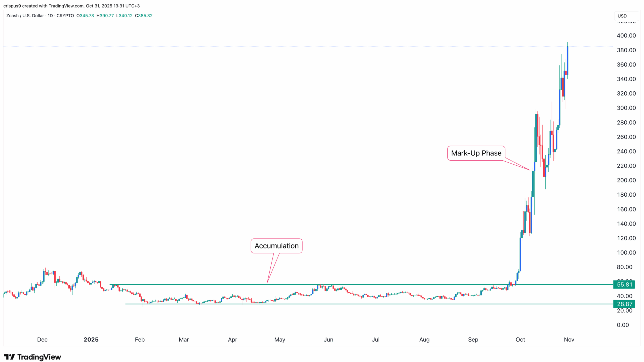
Task: Select the 55.81 price level tag
Action: click(x=624, y=284)
